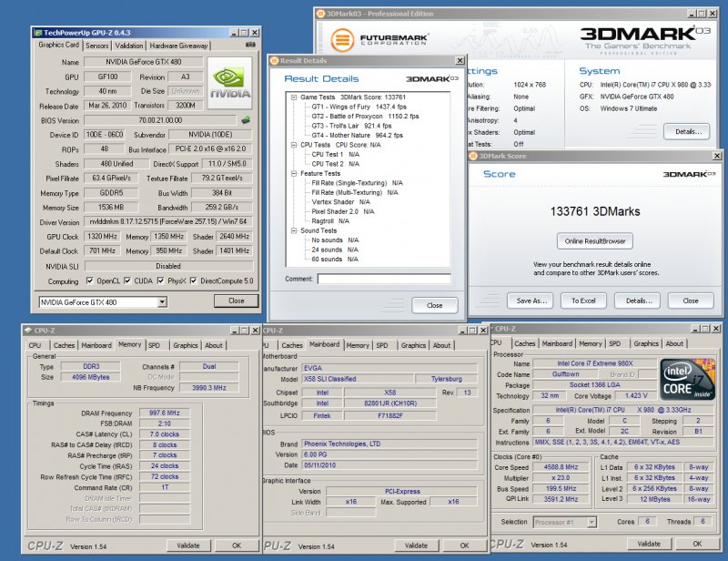Click the 3DMark Score window title icon

[x=473, y=156]
